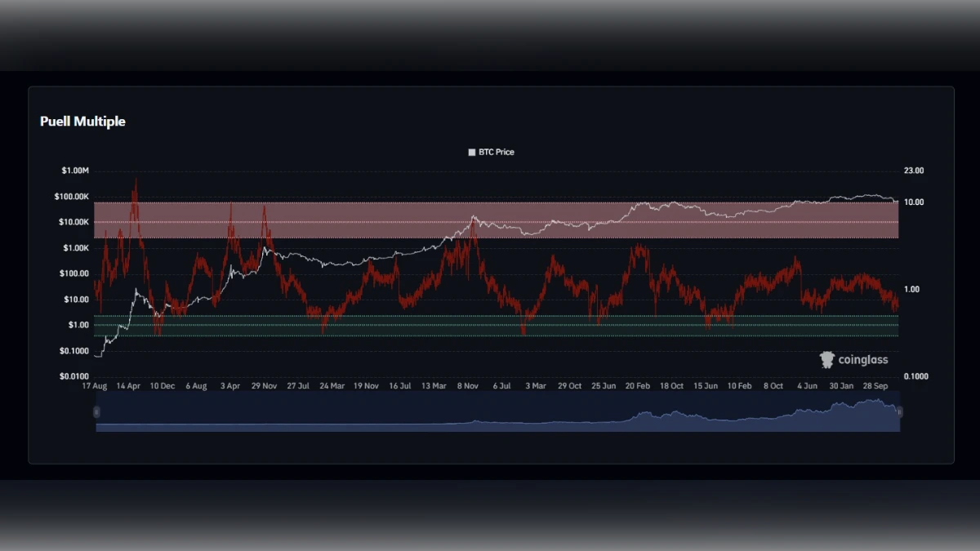Viewport: 980px width, 551px height.
Task: Click the 17 Aug date label
Action: pos(95,385)
